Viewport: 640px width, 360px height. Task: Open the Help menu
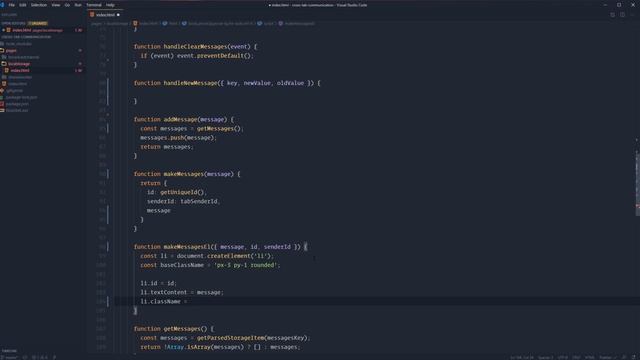pos(110,5)
